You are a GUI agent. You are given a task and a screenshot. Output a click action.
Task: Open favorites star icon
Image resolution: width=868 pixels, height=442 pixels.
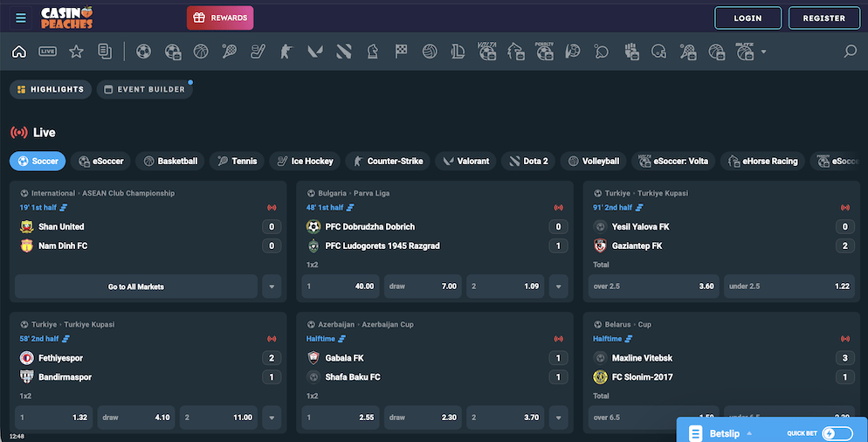(x=76, y=52)
